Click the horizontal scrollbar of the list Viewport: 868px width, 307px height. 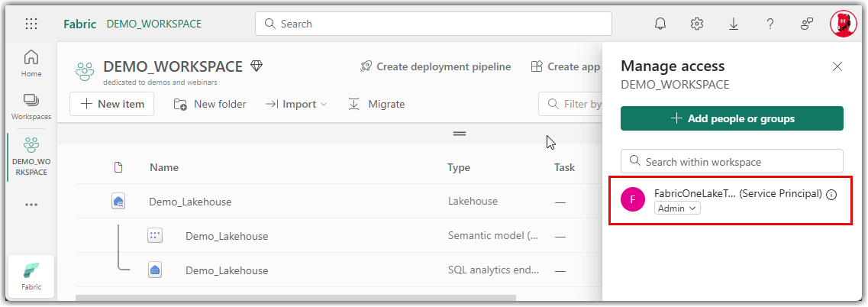coord(295,298)
